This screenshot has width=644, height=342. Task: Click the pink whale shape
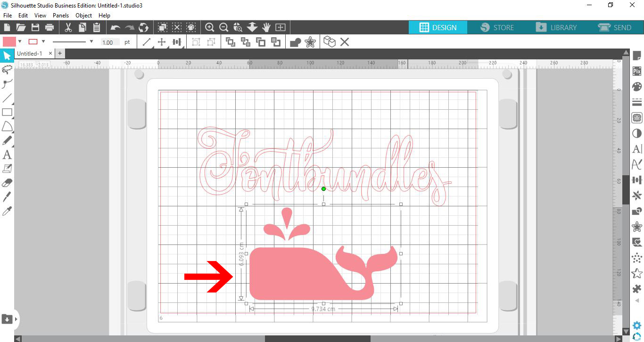[302, 276]
